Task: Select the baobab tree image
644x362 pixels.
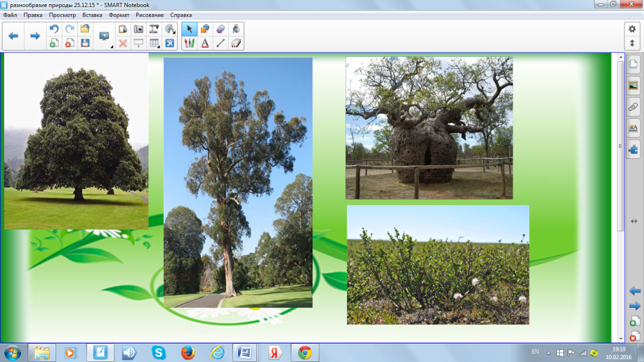Action: pos(429,128)
